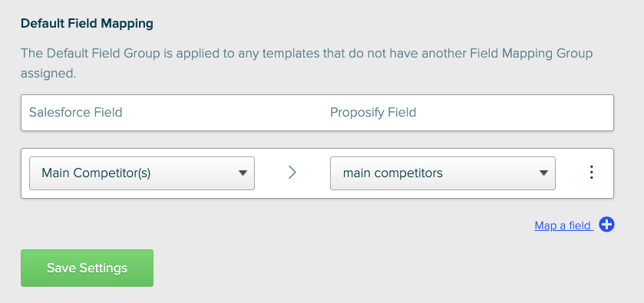Click the Default Field Group description text
The height and width of the screenshot is (303, 644).
307,63
